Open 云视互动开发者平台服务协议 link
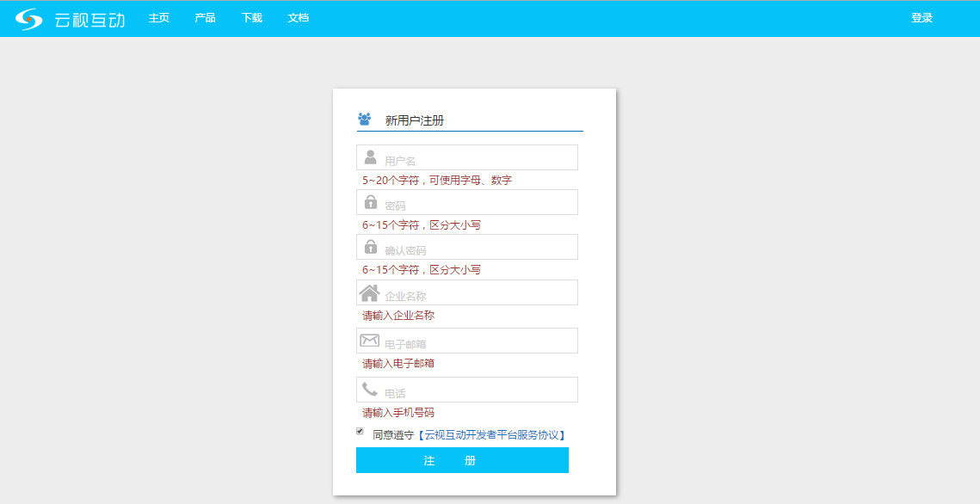The width and height of the screenshot is (980, 504). pyautogui.click(x=494, y=435)
